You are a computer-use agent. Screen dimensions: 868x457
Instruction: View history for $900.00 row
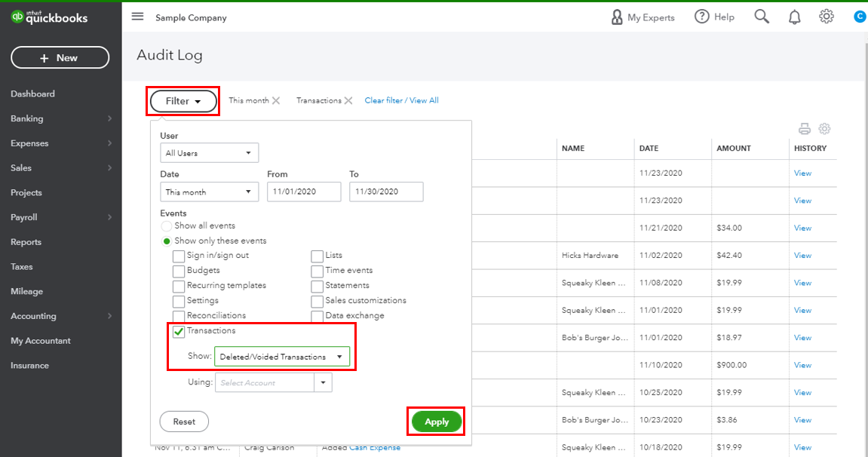click(x=802, y=365)
